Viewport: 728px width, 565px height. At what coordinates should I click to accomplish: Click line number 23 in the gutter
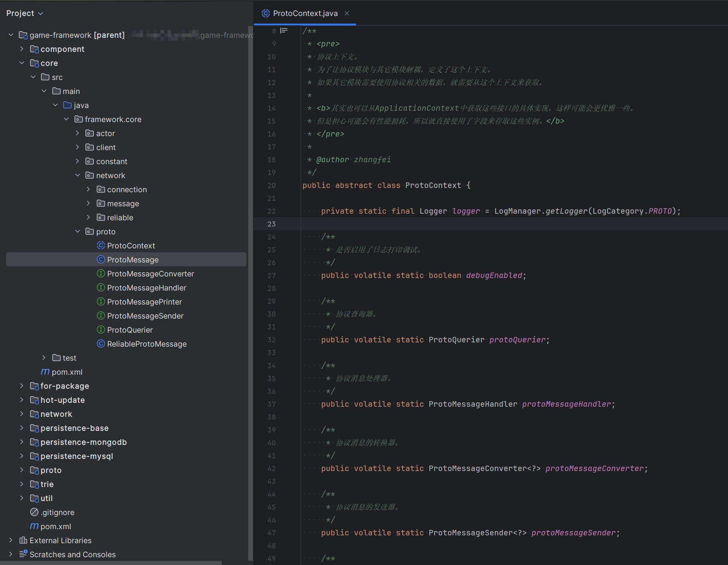click(272, 224)
